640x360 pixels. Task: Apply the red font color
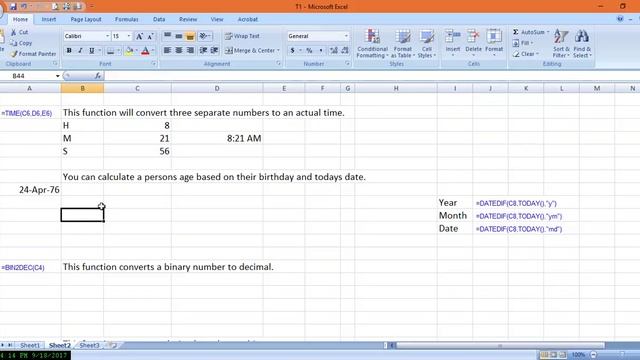(x=145, y=51)
